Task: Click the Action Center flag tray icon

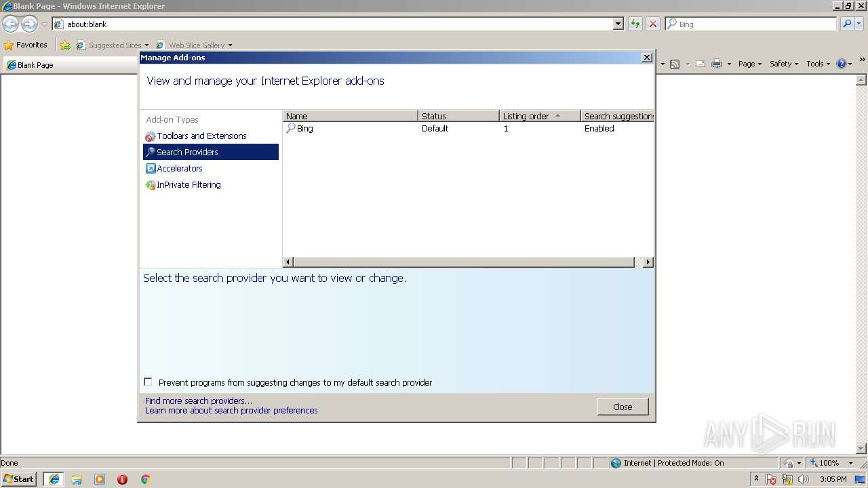Action: pos(771,479)
